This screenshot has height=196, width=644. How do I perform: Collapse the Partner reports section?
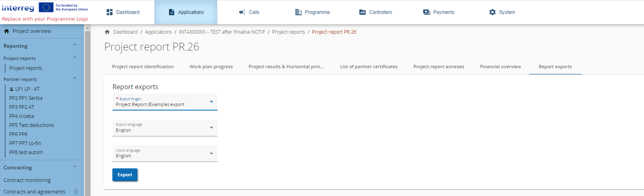point(74,78)
